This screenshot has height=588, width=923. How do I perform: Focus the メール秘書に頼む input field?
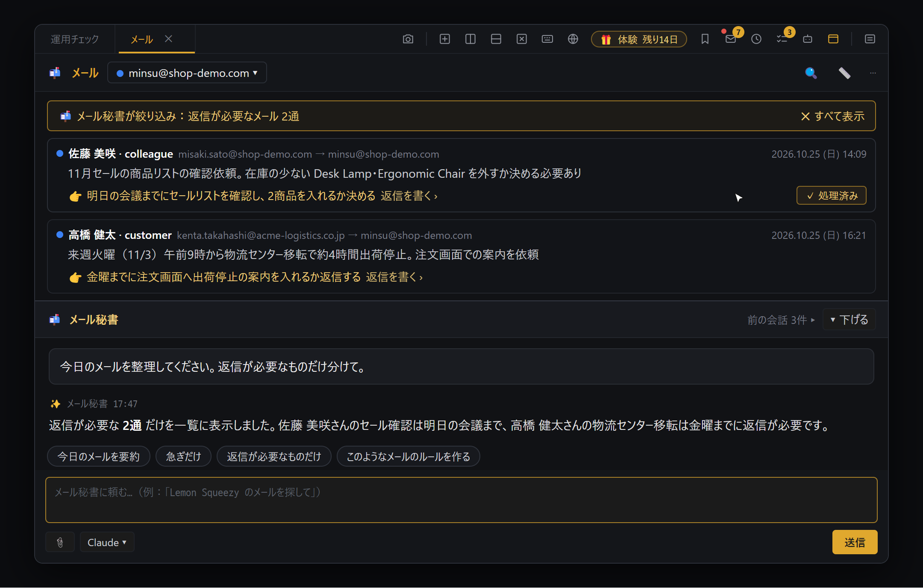click(461, 500)
